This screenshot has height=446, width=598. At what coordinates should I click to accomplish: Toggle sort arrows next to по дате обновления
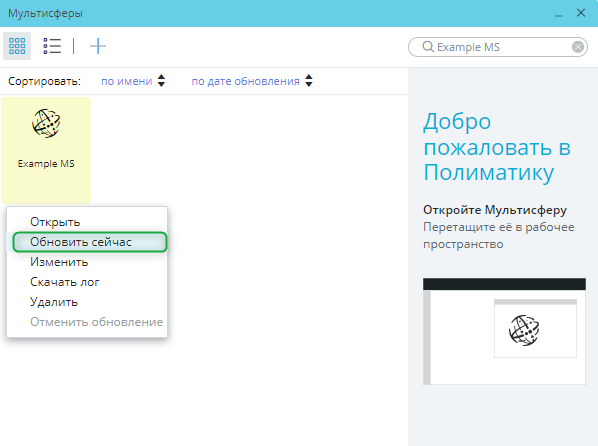[309, 81]
